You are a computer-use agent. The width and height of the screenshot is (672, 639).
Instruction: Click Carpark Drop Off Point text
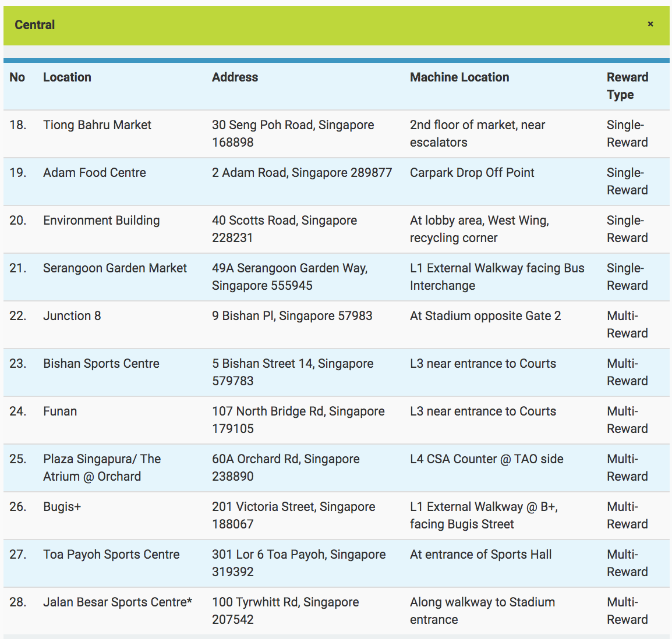(x=472, y=173)
